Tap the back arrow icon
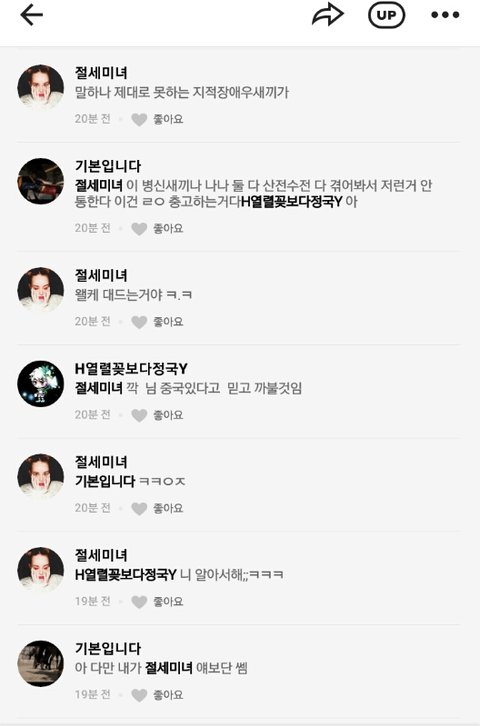This screenshot has width=480, height=727. pos(32,15)
